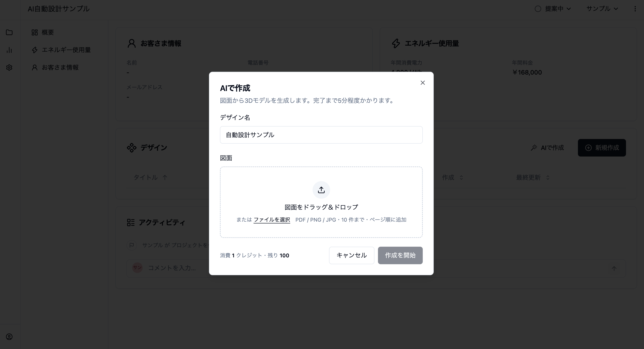Click the 図面をドラッグ&ドロップ text in dropzone

point(321,207)
